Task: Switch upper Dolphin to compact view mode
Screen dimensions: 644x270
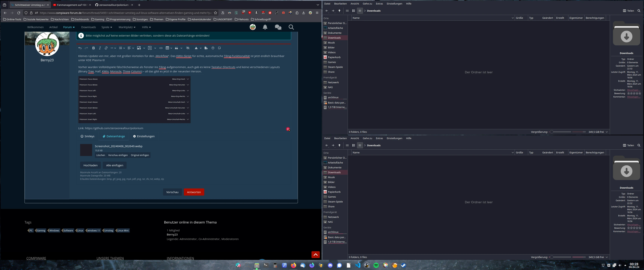Action: click(353, 11)
